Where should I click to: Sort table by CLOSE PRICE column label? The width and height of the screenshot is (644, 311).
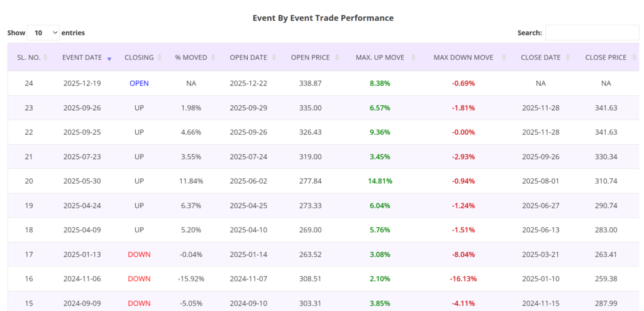pyautogui.click(x=606, y=57)
